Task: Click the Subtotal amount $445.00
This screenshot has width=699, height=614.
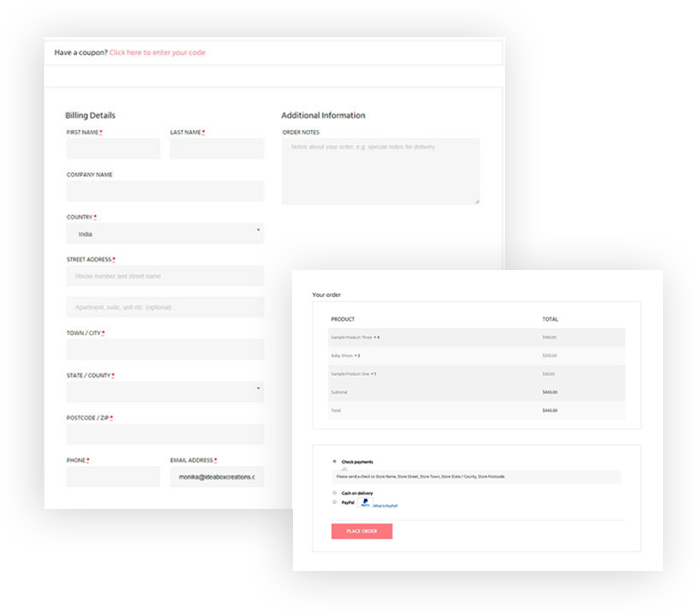Action: click(550, 392)
